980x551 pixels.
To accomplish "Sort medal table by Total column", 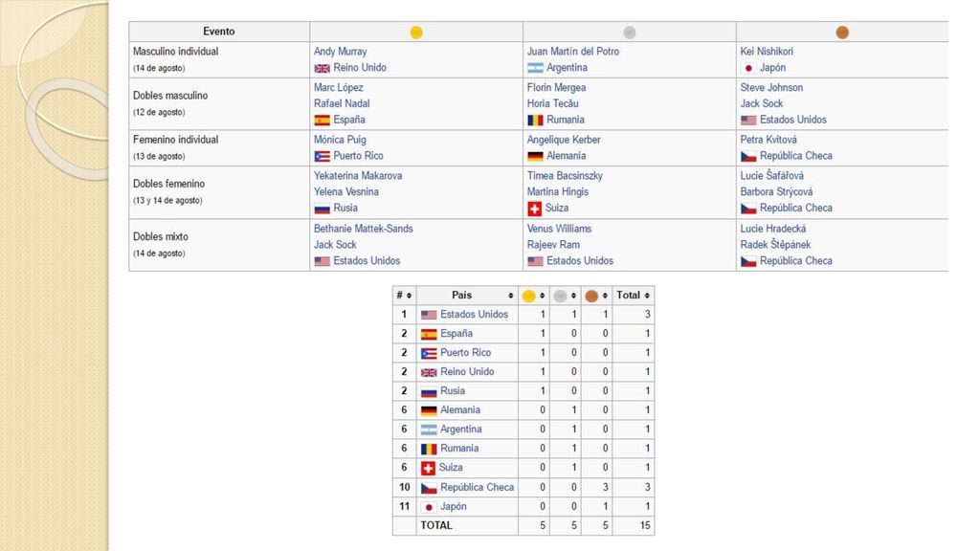I will point(634,296).
